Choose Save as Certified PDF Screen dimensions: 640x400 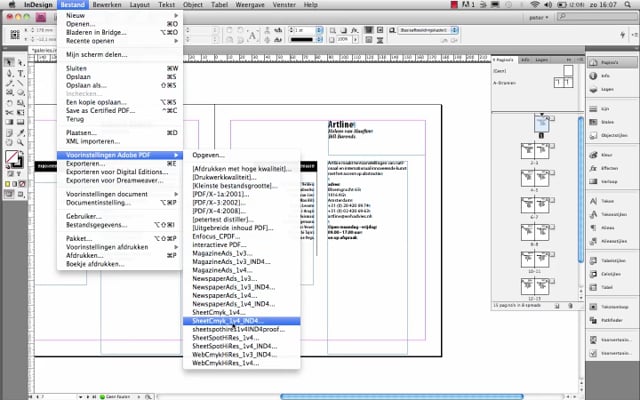click(x=120, y=111)
